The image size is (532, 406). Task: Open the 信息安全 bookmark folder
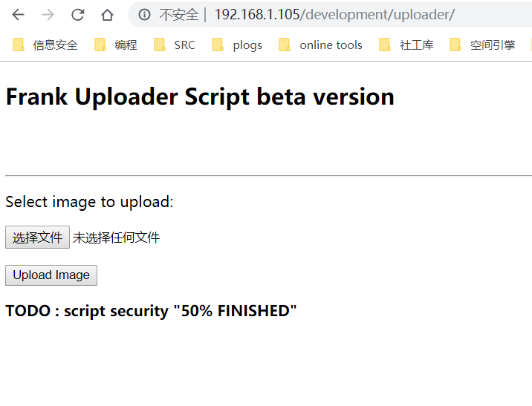point(45,45)
